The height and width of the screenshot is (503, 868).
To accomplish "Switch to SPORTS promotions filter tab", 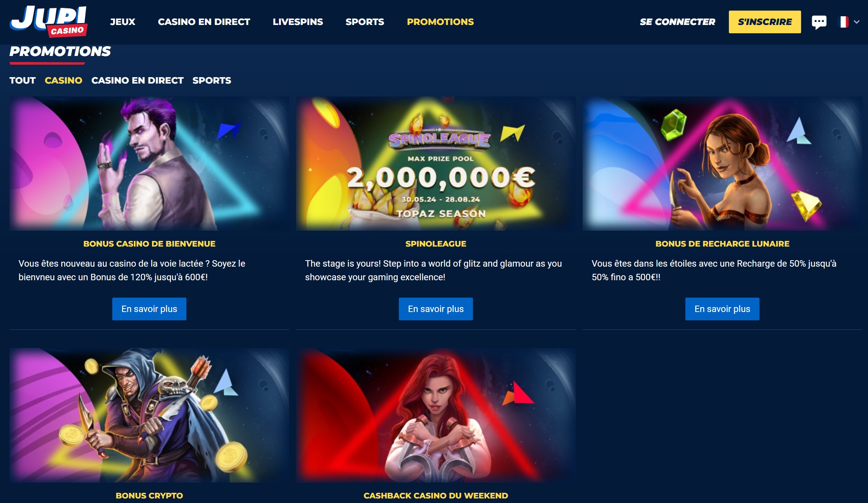I will coord(212,81).
